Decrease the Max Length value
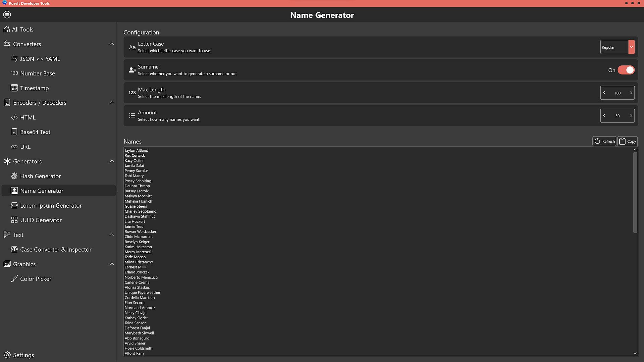The width and height of the screenshot is (644, 362). pyautogui.click(x=604, y=93)
